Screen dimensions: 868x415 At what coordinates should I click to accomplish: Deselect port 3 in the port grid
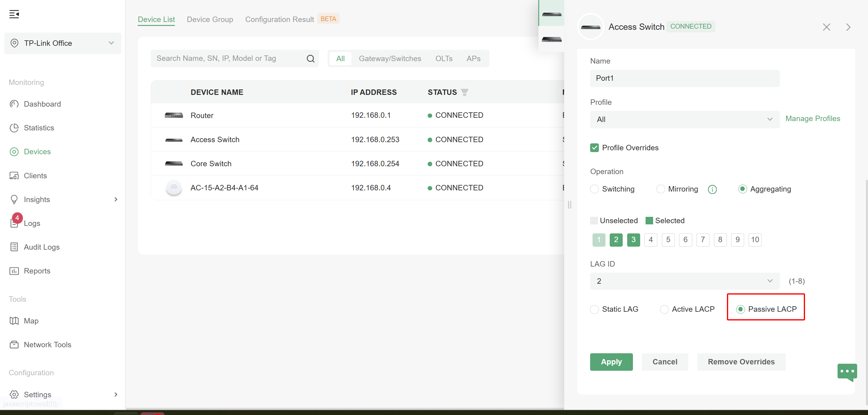point(633,240)
